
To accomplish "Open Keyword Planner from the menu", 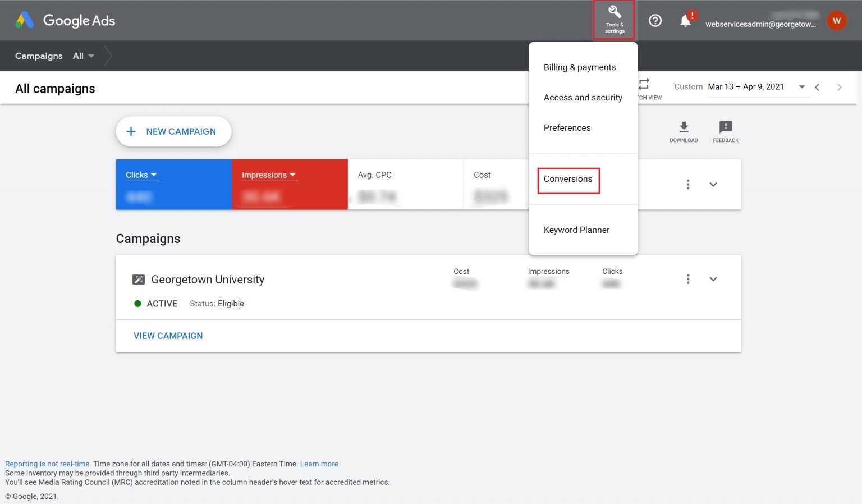I will point(576,230).
